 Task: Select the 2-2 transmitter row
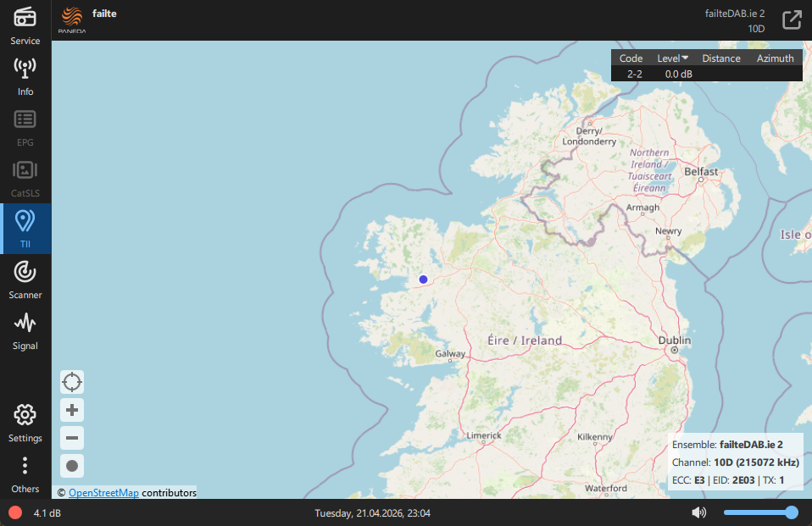(x=706, y=74)
